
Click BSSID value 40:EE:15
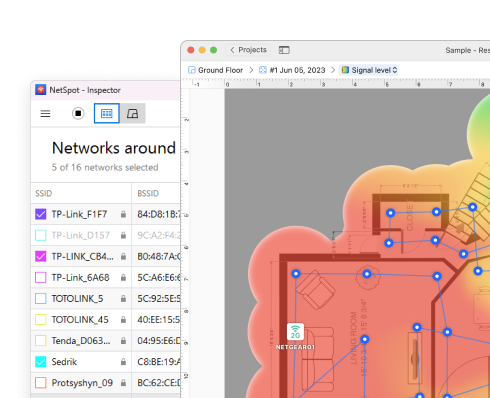pos(159,320)
